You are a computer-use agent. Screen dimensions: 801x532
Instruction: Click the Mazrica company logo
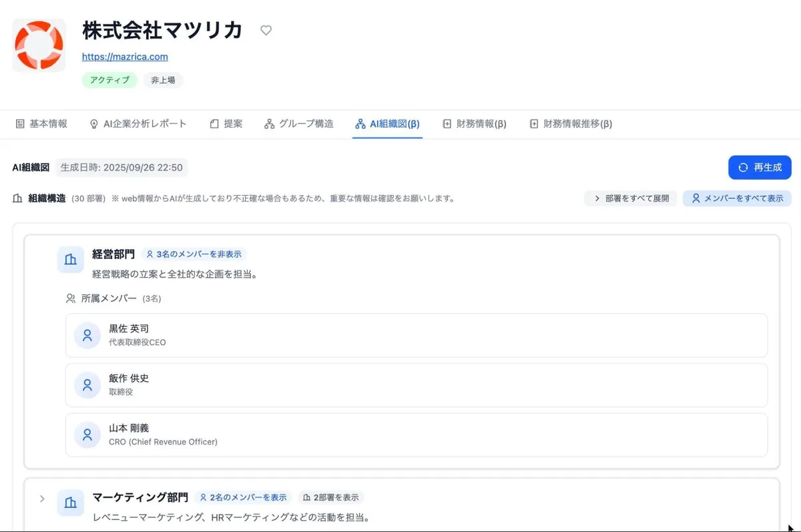tap(39, 45)
